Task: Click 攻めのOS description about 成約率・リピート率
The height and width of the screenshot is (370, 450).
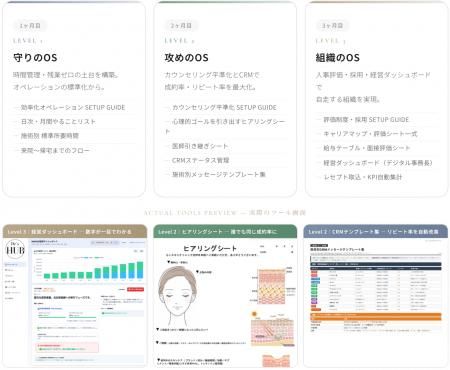Action: click(212, 81)
